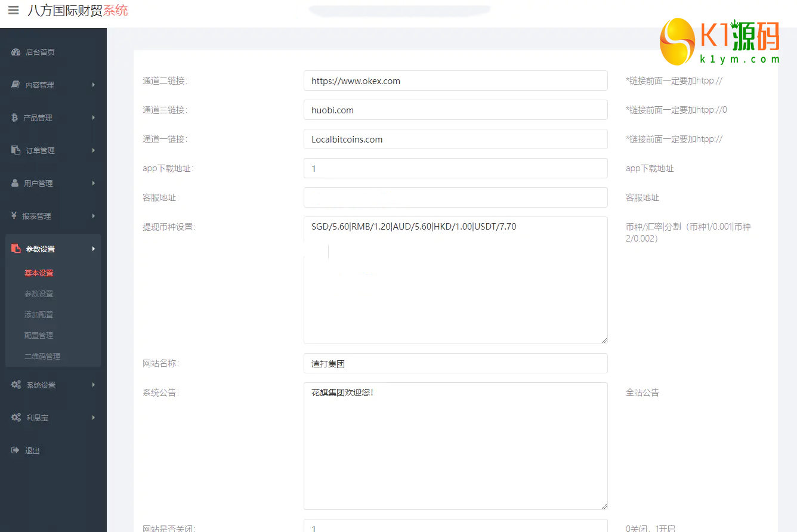Click the 通道二链接 input with okex URL
Screen dimensions: 797x532
point(455,81)
